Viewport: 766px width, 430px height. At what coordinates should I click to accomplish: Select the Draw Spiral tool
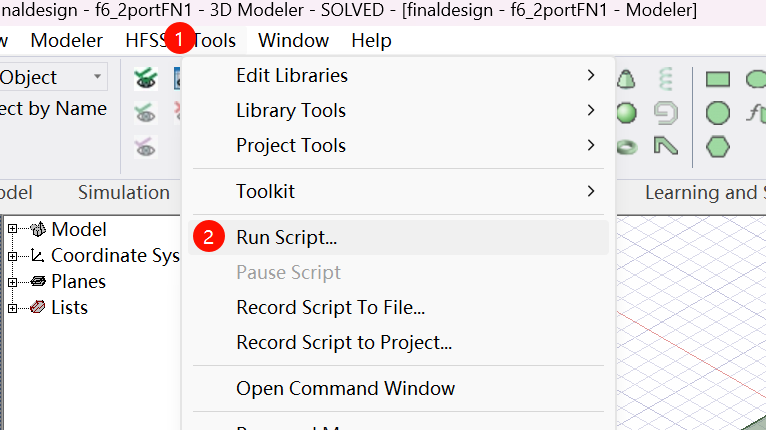[665, 112]
